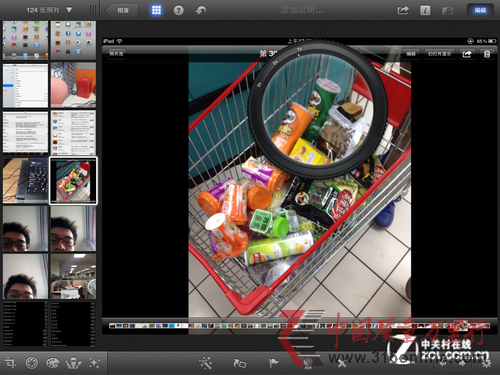Viewport: 500px width, 375px height.
Task: Add a caption in the title field
Action: coord(302,10)
